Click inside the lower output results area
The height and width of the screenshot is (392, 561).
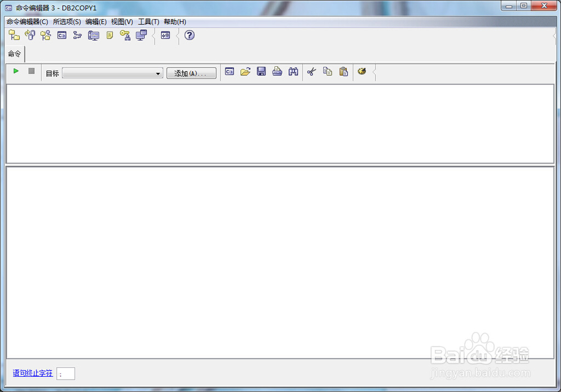tap(280, 262)
